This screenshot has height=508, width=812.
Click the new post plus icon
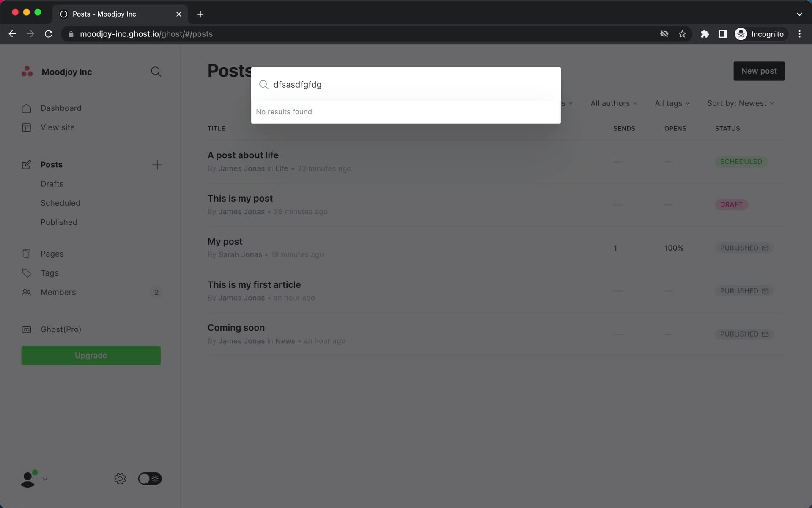tap(156, 164)
